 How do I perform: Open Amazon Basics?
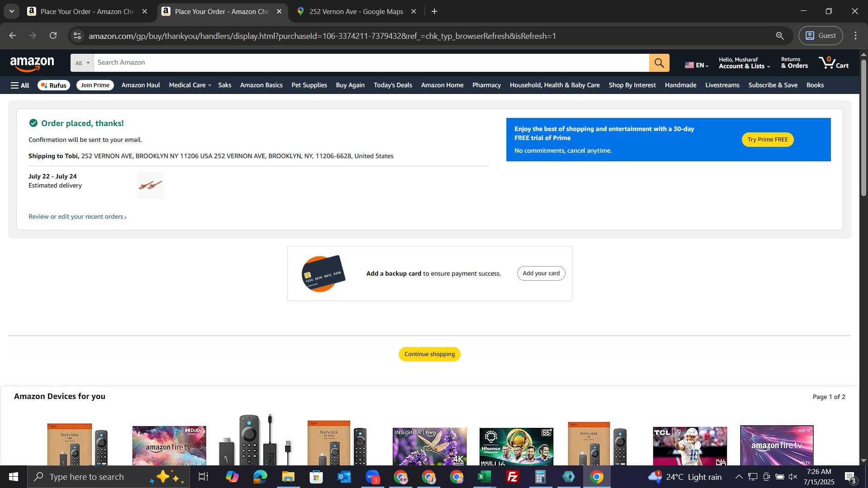[261, 85]
